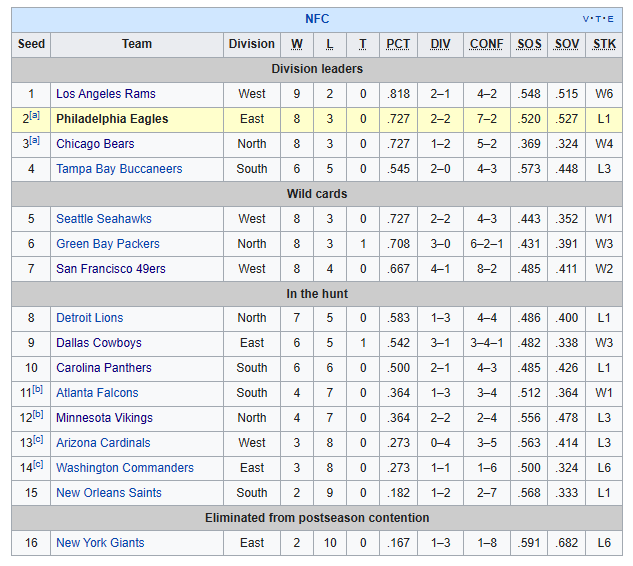Click the PCT column header
Screen dimensions: 633x566
click(398, 44)
